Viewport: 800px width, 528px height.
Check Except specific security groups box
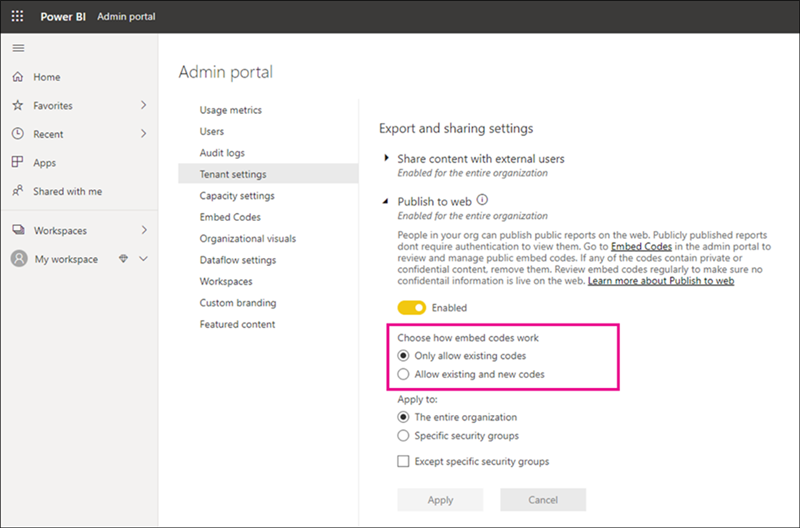(403, 461)
